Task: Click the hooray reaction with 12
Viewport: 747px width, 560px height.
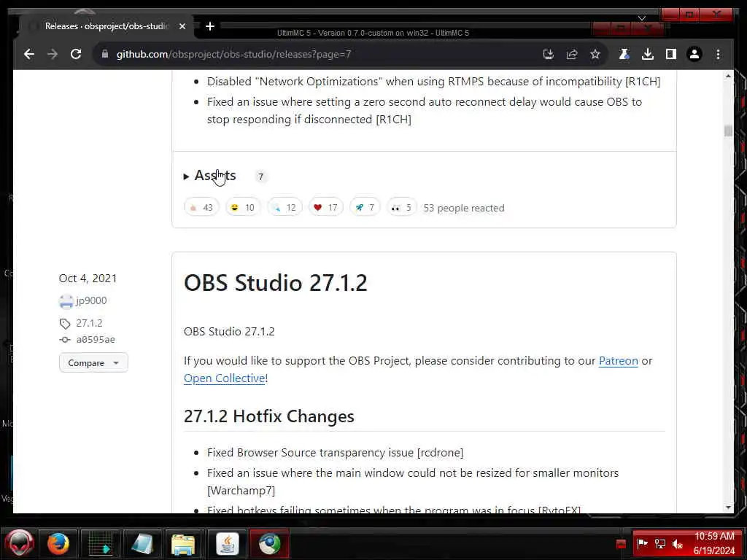Action: click(x=285, y=208)
